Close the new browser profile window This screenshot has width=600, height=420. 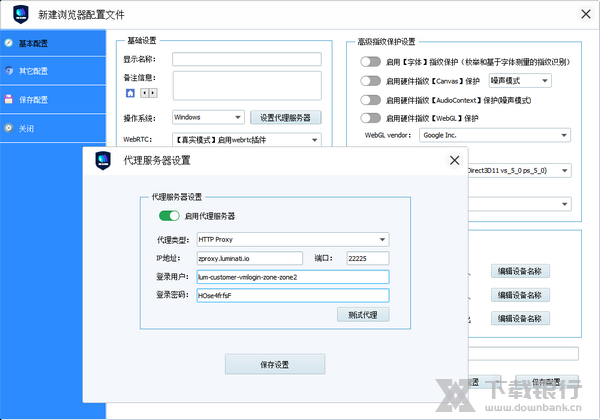tap(586, 15)
